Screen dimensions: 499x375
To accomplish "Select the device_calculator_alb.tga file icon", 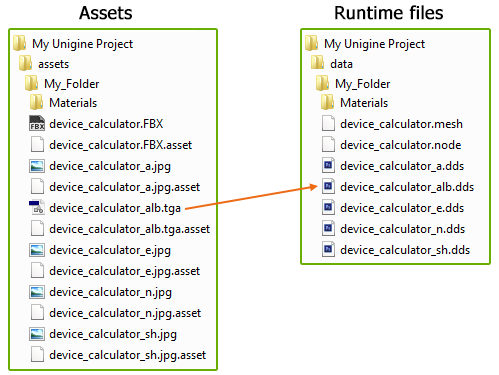I will click(37, 207).
